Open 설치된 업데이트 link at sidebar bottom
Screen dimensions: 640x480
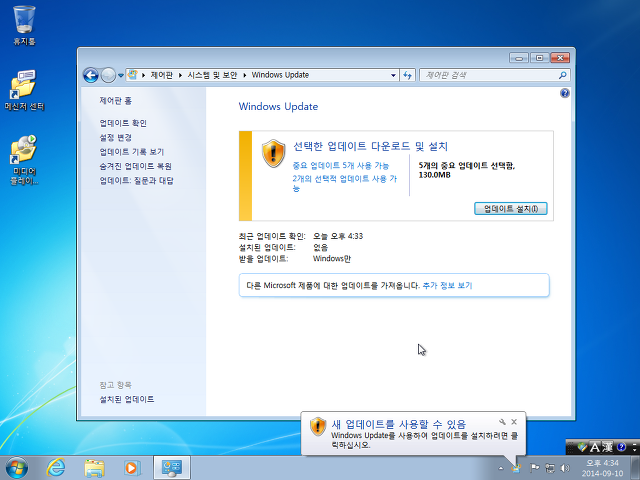127,399
